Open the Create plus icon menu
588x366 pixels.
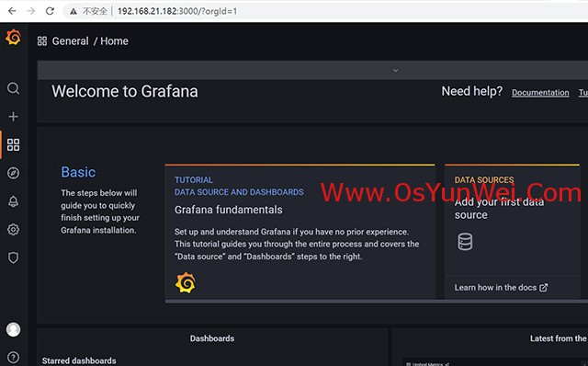click(x=13, y=117)
